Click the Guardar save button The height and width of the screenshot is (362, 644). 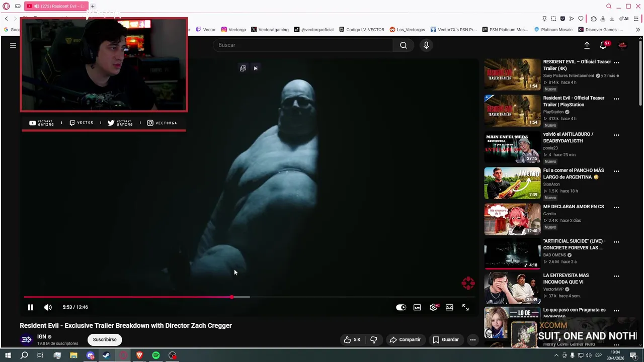(x=446, y=340)
